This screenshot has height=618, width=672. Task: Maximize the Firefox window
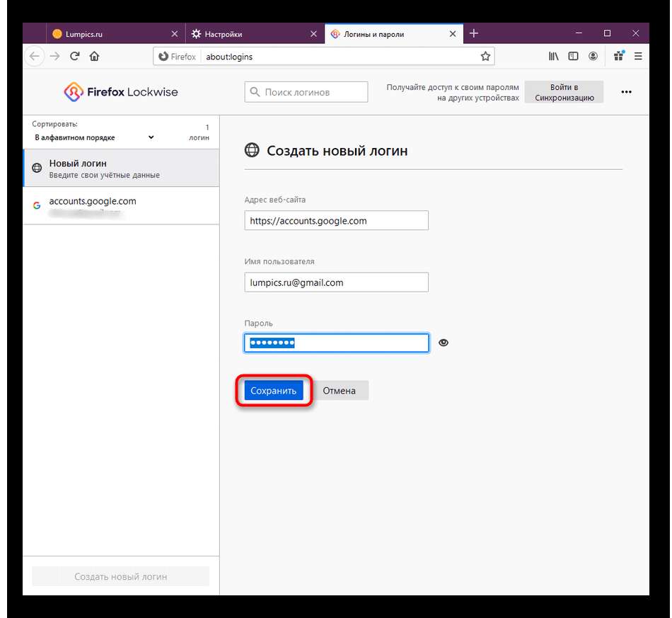click(607, 33)
